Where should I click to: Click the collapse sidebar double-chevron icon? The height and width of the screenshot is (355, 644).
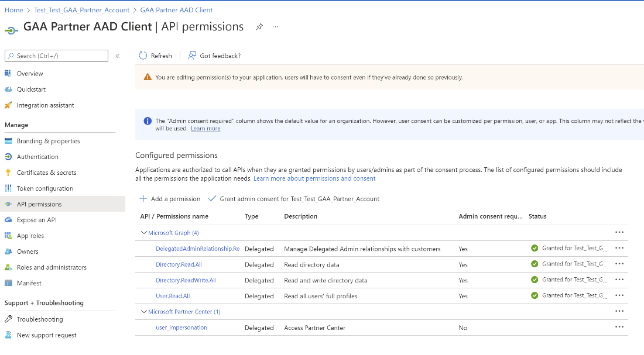[118, 56]
